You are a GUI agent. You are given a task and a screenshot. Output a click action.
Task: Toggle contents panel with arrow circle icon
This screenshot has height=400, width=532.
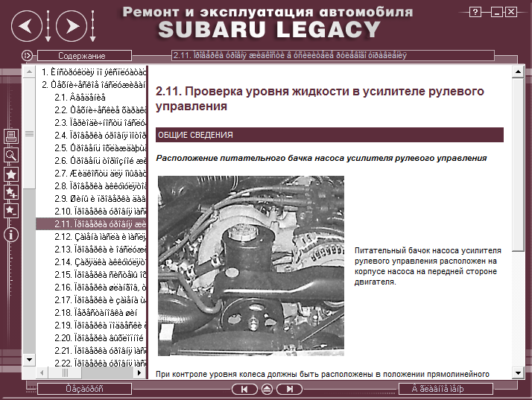point(27,55)
